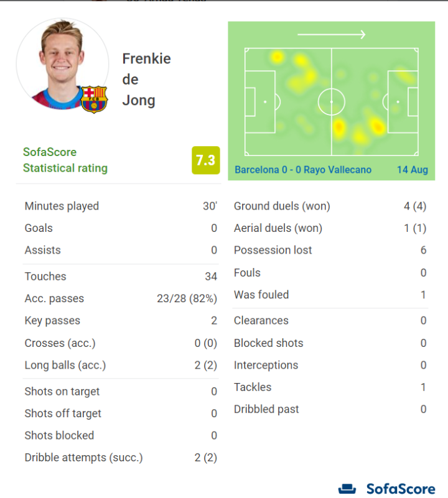448x498 pixels.
Task: Click the SofaScore Statistical rating label
Action: pos(65,160)
